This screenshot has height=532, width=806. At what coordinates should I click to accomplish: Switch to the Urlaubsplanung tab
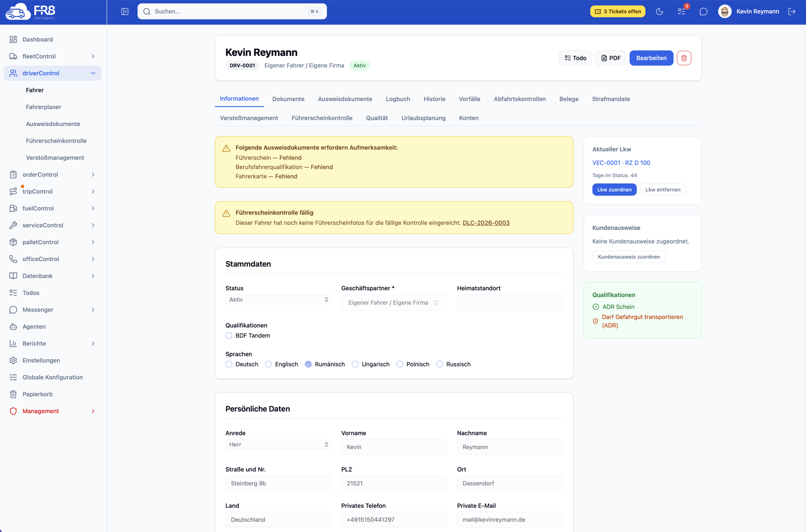pyautogui.click(x=424, y=118)
